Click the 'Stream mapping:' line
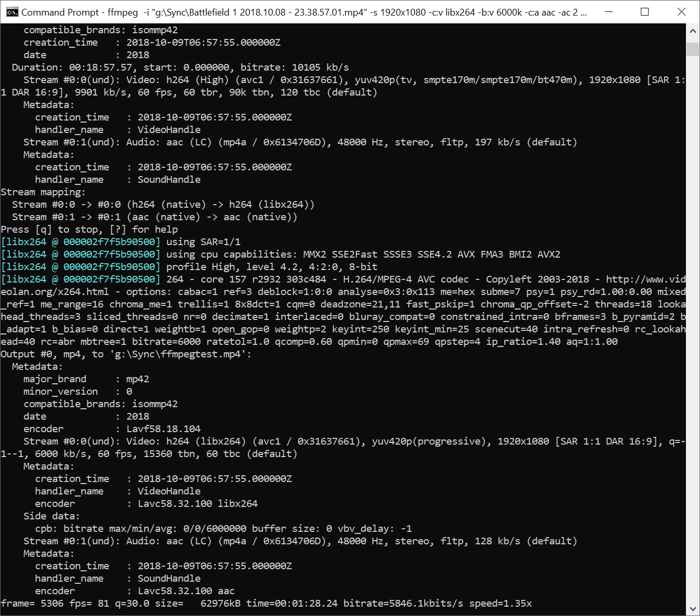The image size is (700, 616). point(43,192)
